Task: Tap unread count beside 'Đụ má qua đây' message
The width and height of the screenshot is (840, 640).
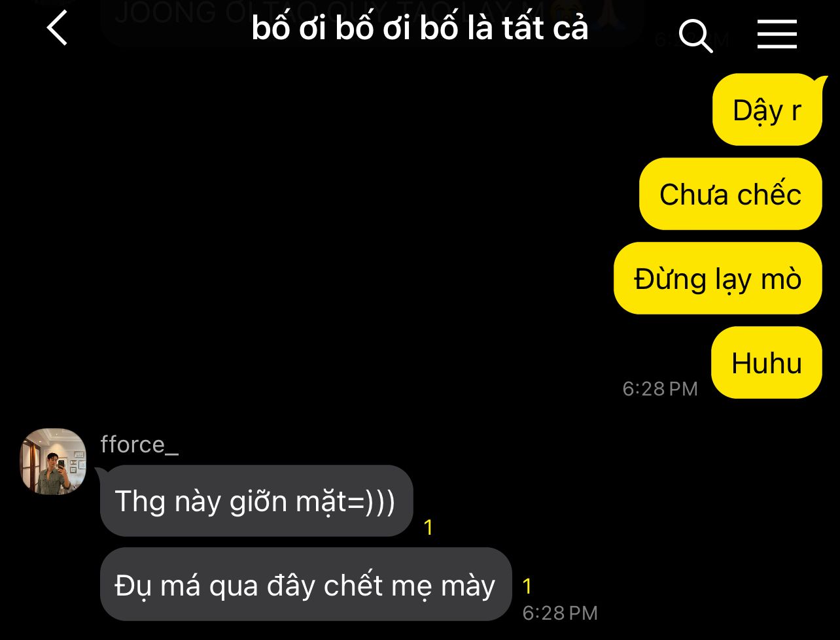Action: click(x=527, y=586)
